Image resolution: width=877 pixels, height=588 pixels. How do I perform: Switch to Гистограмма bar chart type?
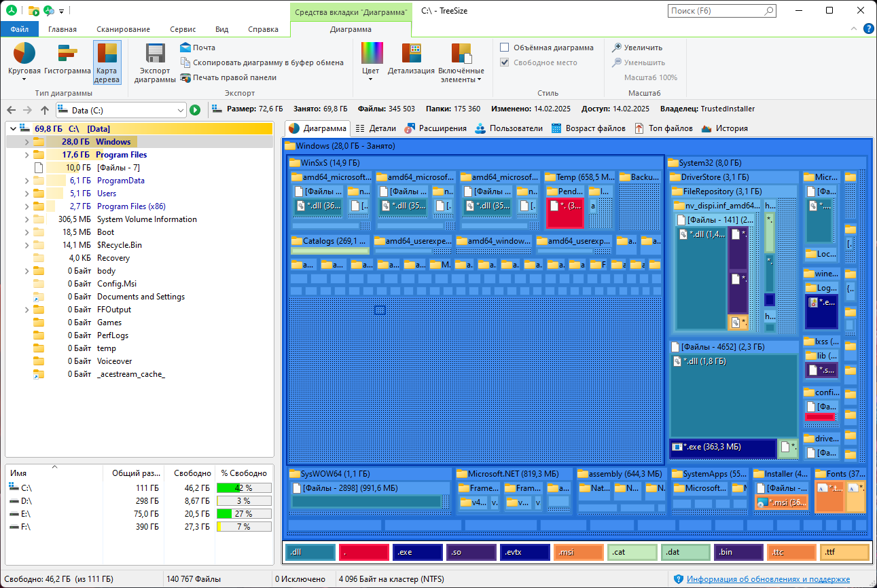pos(67,58)
